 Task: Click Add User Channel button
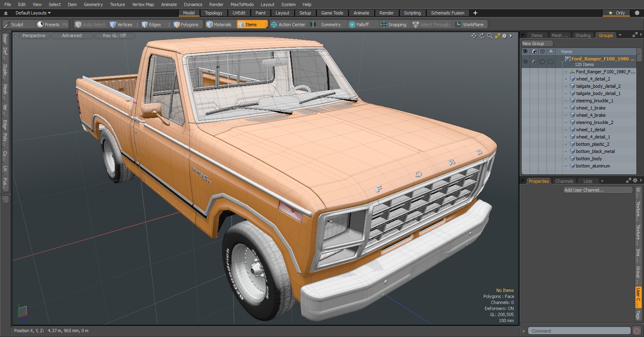(x=598, y=190)
